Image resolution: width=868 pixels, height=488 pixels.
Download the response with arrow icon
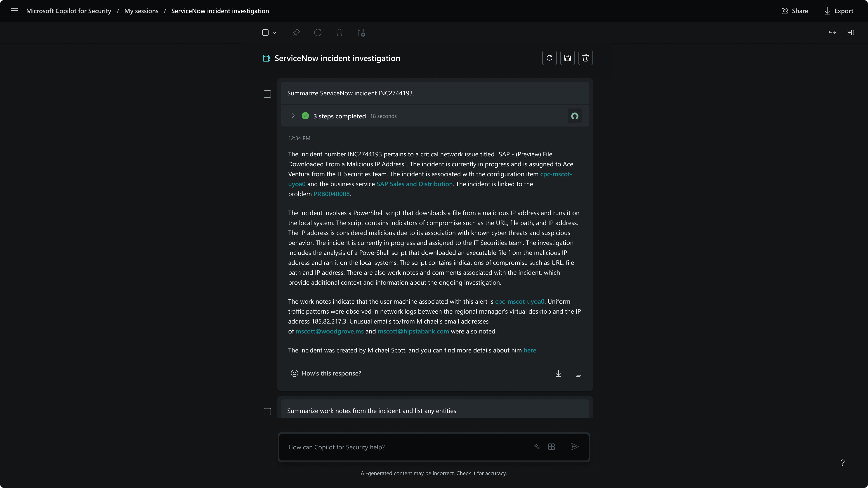[x=558, y=373]
